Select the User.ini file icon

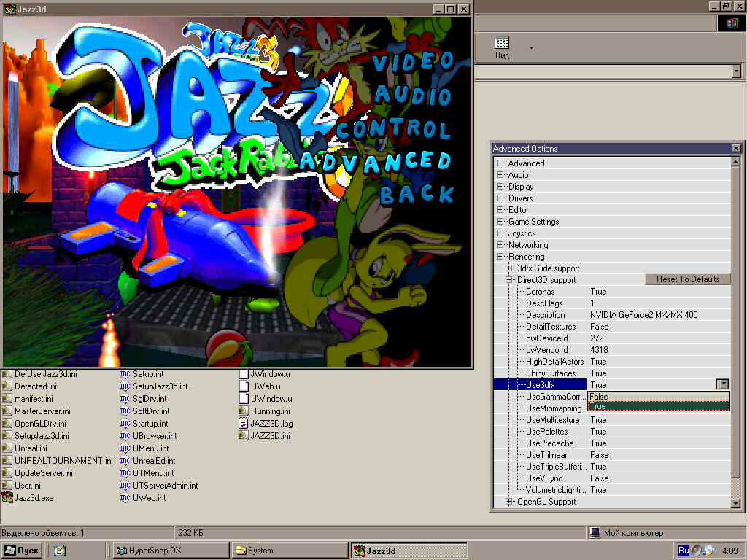point(7,485)
